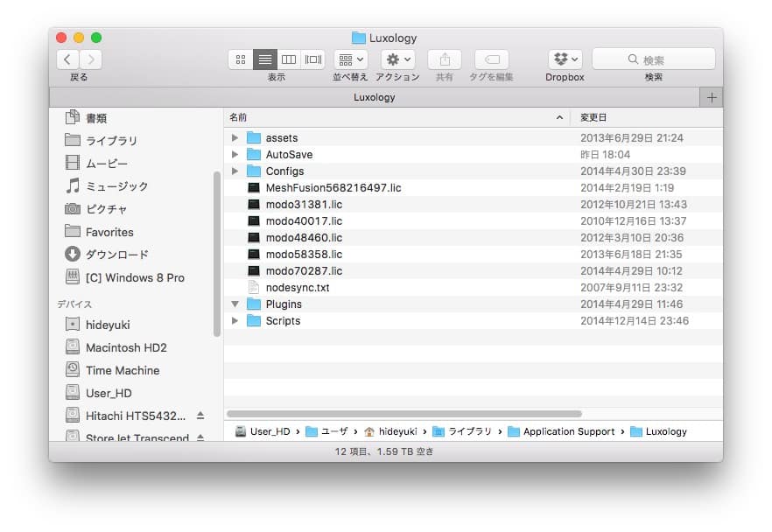The height and width of the screenshot is (532, 772).
Task: Click the Share toolbar button
Action: click(x=445, y=59)
